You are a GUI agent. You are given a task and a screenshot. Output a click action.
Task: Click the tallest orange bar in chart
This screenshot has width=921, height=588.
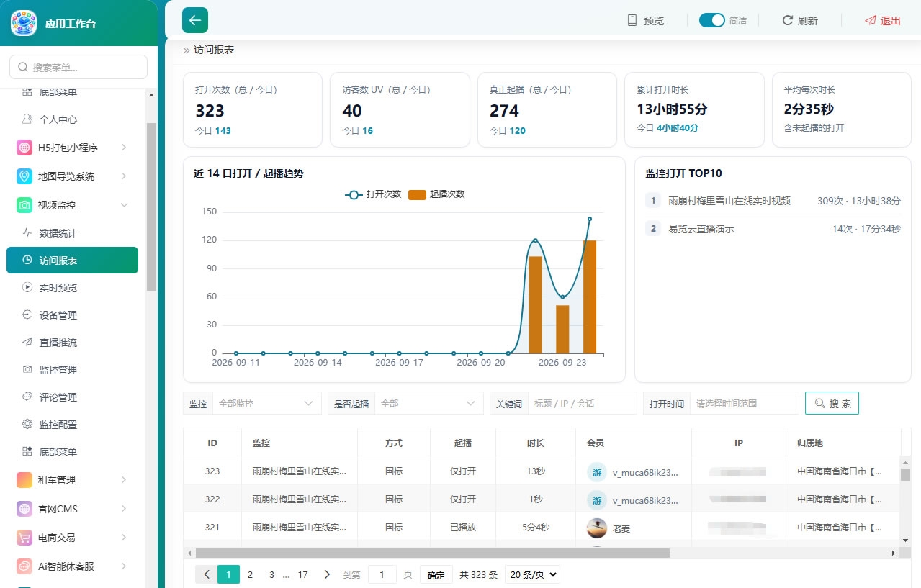coord(590,297)
